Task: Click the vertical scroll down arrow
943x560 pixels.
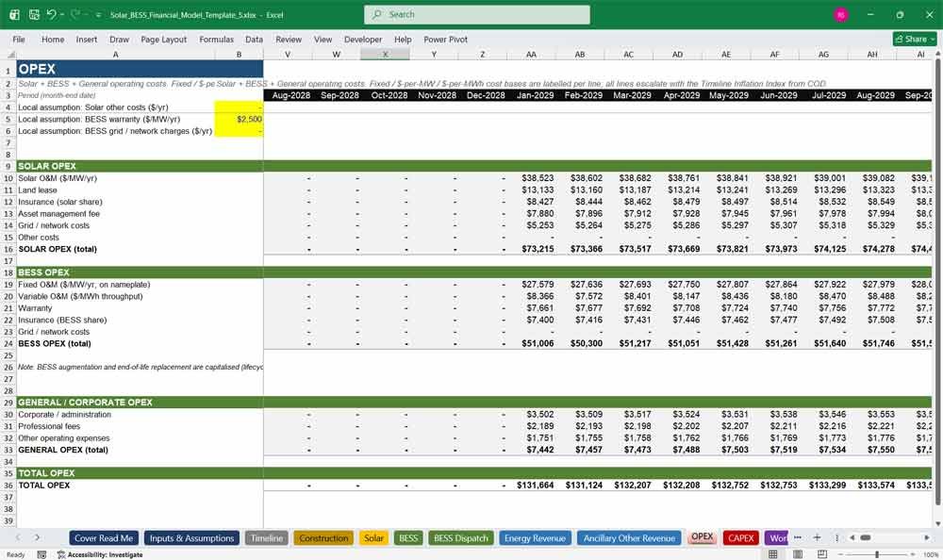Action: pos(937,524)
